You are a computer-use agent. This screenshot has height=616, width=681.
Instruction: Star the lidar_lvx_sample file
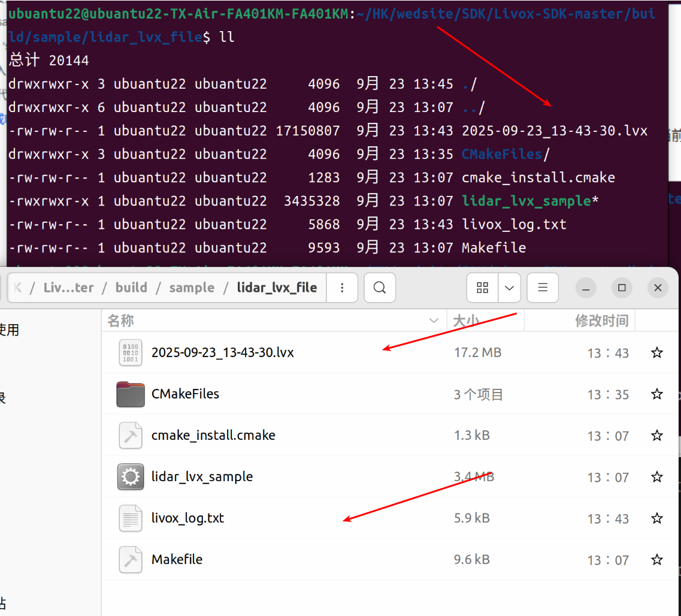tap(656, 476)
